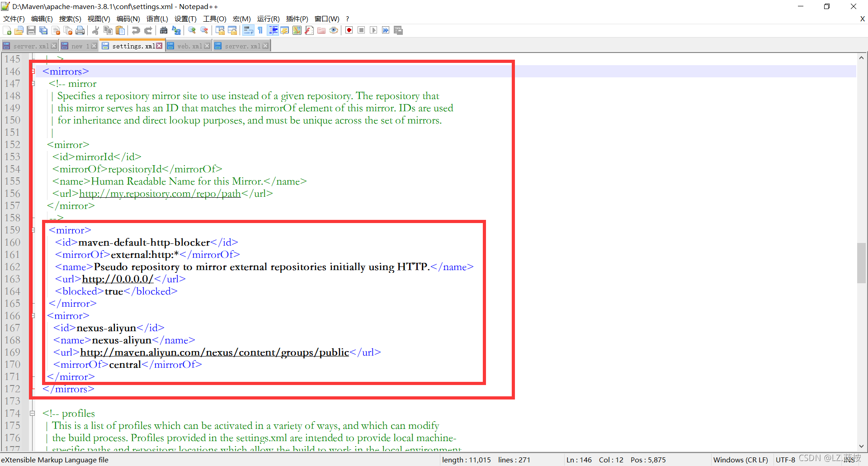The height and width of the screenshot is (466, 868).
Task: Click the maven.aliyun.com nexus URL link
Action: (x=215, y=352)
